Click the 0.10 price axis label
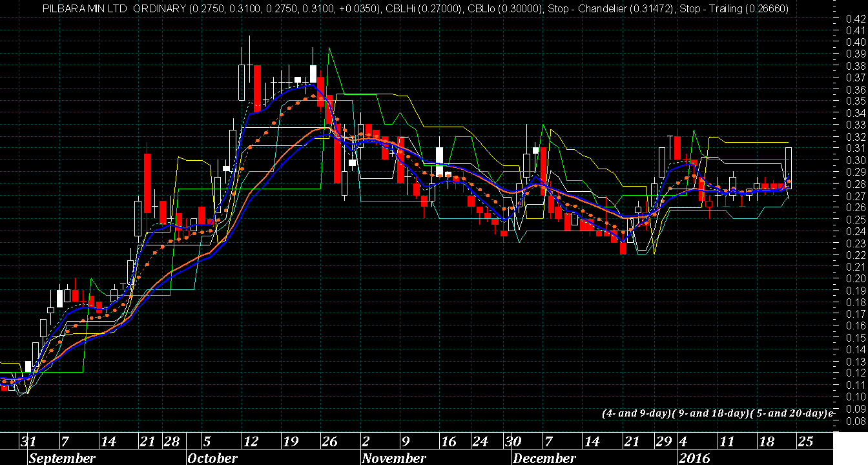The image size is (868, 465). [x=855, y=397]
